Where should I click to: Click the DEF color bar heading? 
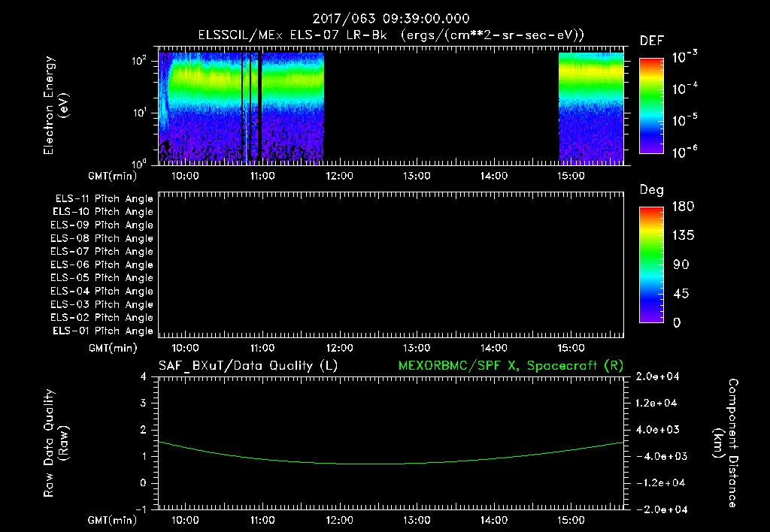point(652,41)
